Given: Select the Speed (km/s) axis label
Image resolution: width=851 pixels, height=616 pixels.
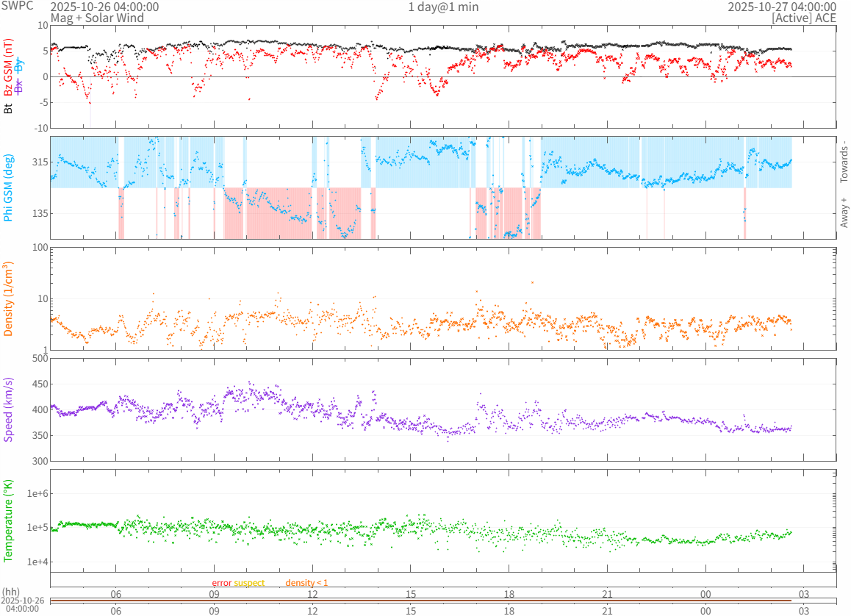Looking at the screenshot, I should [x=9, y=409].
